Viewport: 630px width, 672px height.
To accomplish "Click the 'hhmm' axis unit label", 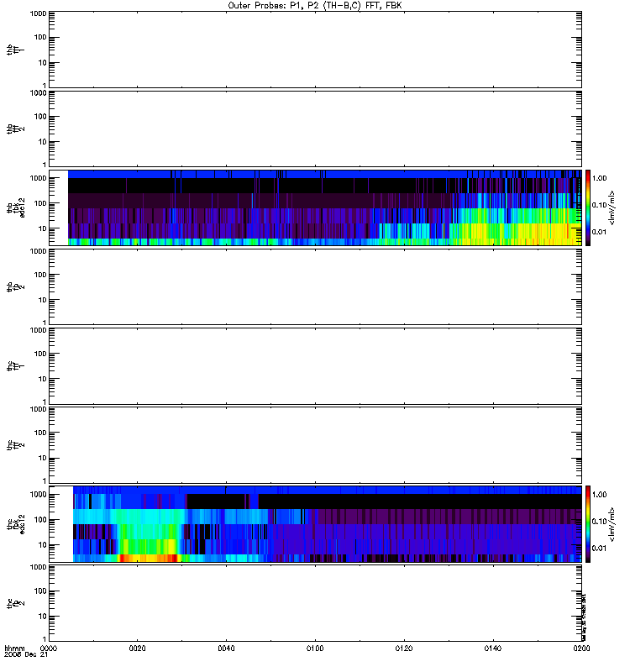I will 14,648.
